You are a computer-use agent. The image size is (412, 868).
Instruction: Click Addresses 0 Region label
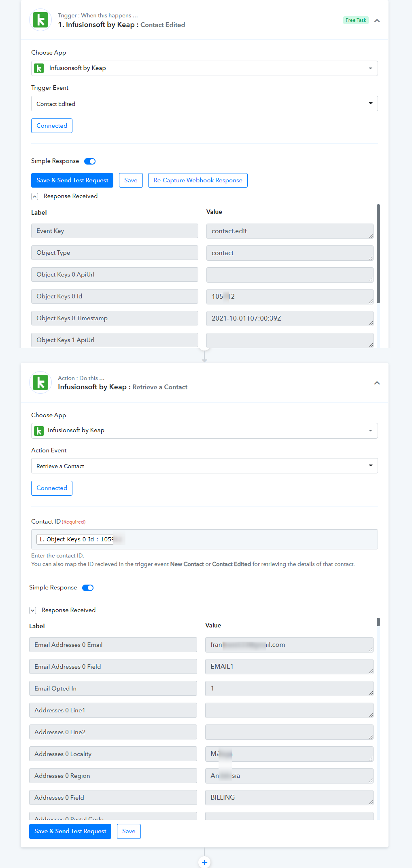coord(113,776)
